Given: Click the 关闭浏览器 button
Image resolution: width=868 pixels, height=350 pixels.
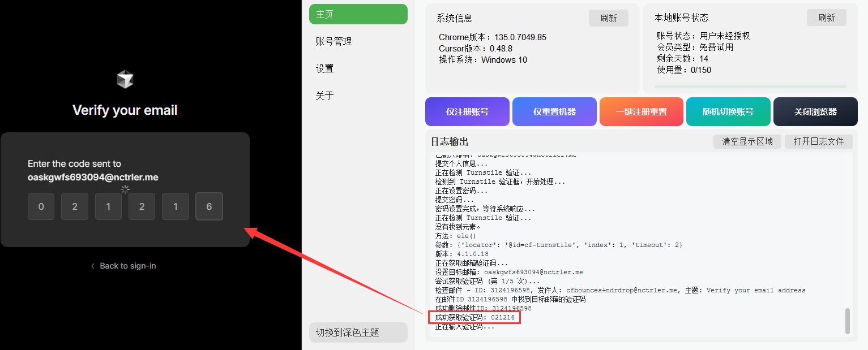Looking at the screenshot, I should [815, 111].
